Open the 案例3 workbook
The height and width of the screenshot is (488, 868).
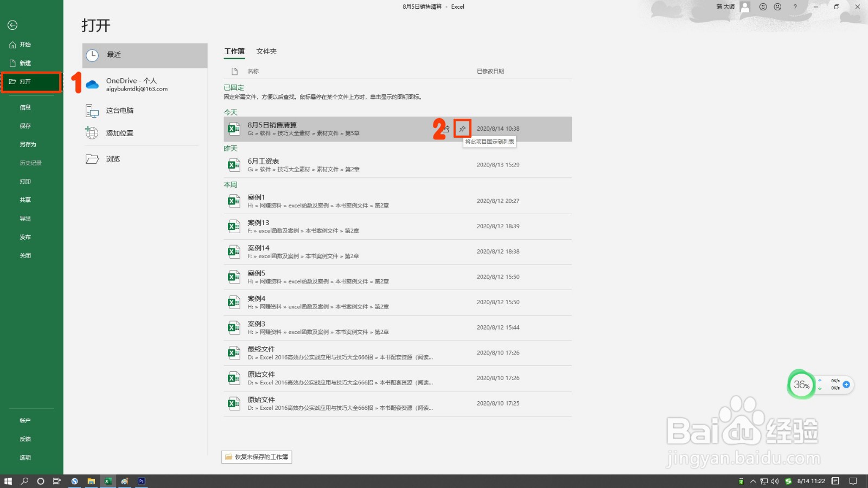[x=398, y=328]
